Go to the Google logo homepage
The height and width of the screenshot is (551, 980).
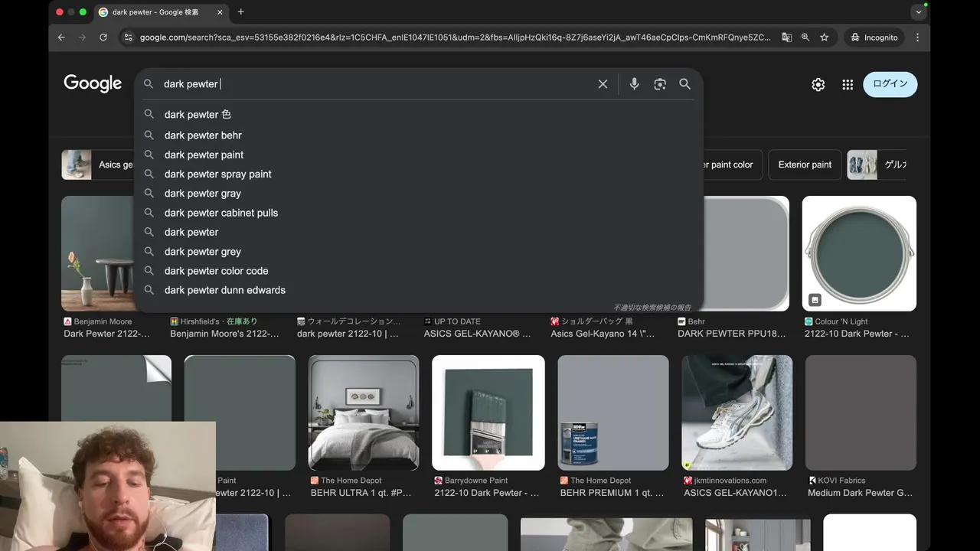(93, 83)
